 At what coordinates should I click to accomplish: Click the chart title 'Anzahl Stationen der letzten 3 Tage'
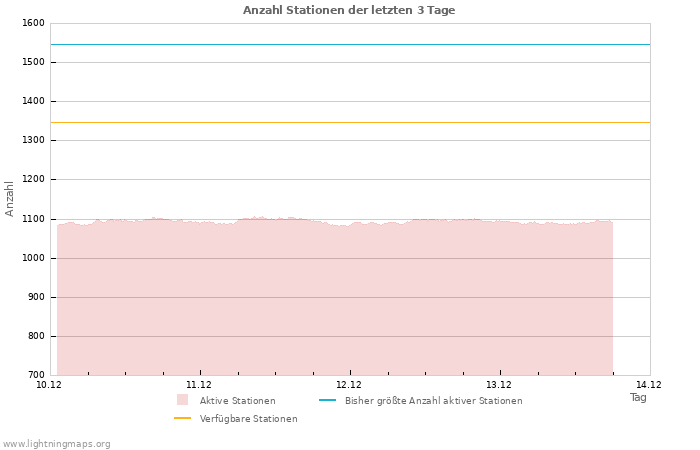tap(349, 10)
